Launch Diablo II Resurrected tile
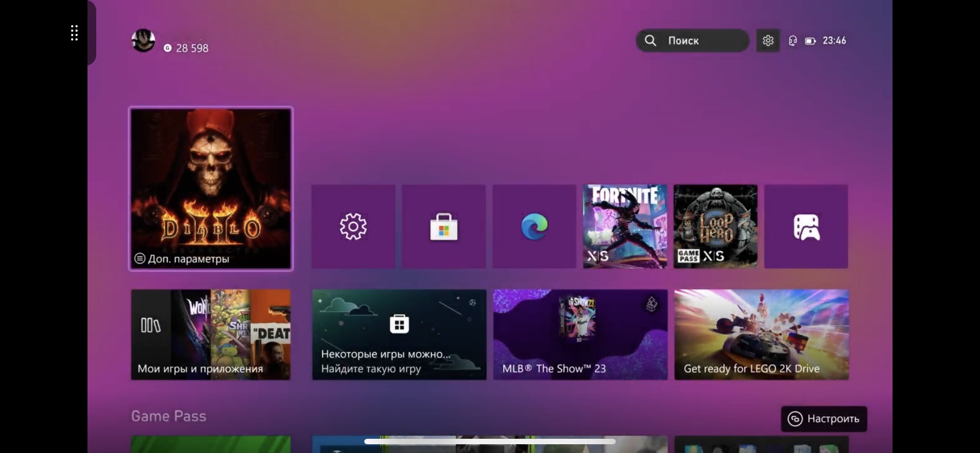 [211, 189]
